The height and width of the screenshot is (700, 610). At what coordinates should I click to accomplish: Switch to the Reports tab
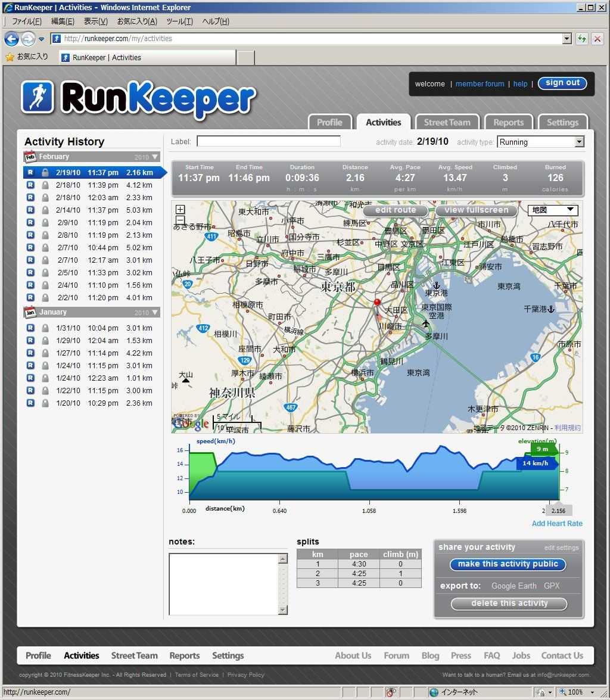pos(508,122)
